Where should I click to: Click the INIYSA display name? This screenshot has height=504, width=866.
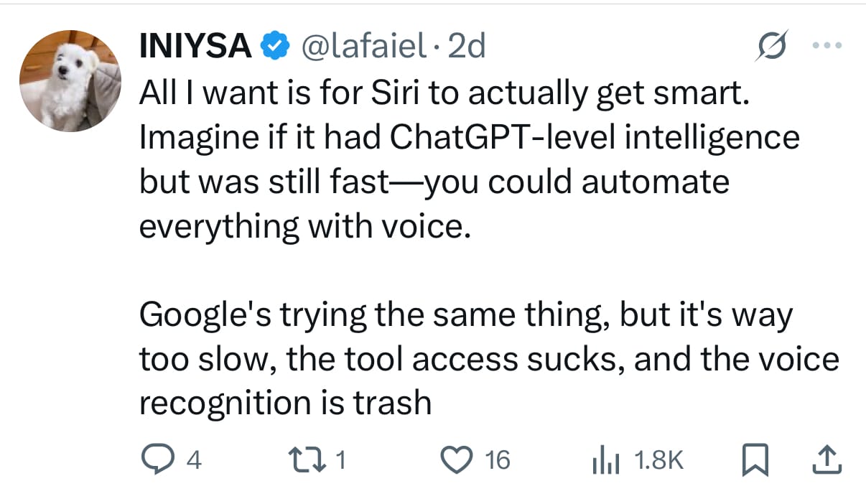pos(195,47)
